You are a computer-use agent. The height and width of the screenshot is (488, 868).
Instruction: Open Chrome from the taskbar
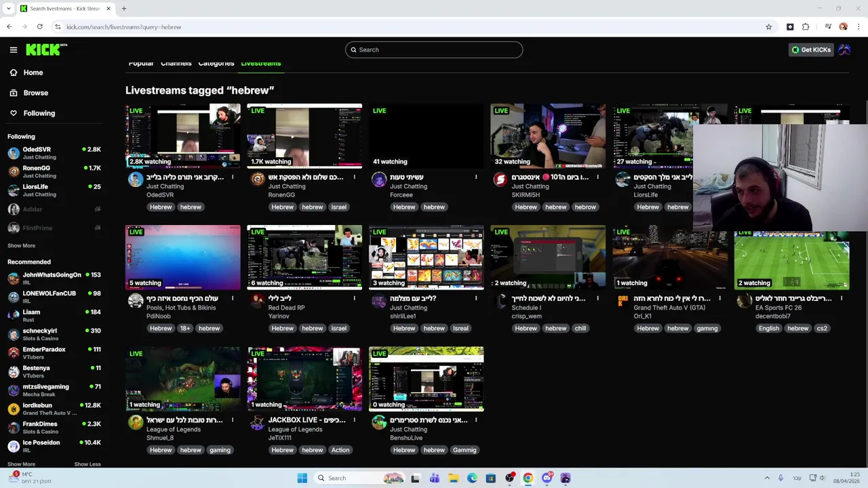pyautogui.click(x=528, y=478)
